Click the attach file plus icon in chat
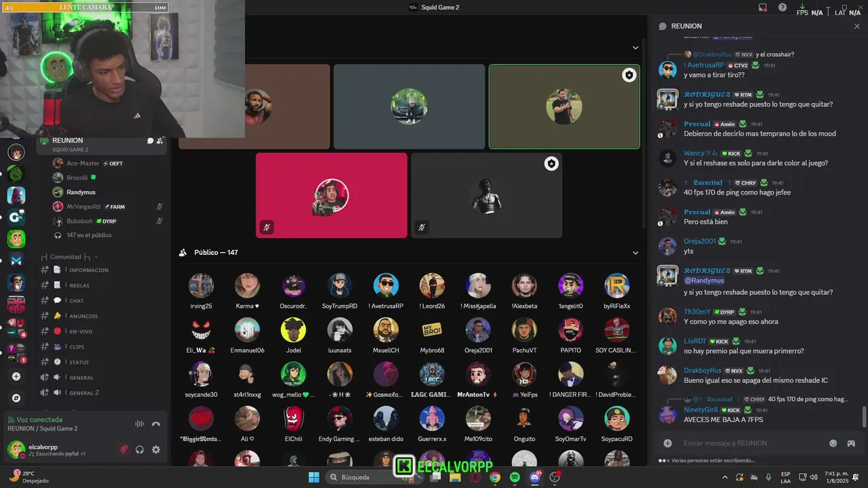Image resolution: width=868 pixels, height=488 pixels. click(668, 443)
